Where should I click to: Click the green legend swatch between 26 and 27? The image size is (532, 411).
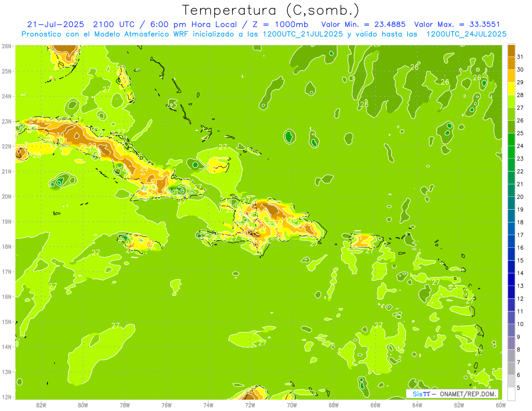(x=511, y=114)
